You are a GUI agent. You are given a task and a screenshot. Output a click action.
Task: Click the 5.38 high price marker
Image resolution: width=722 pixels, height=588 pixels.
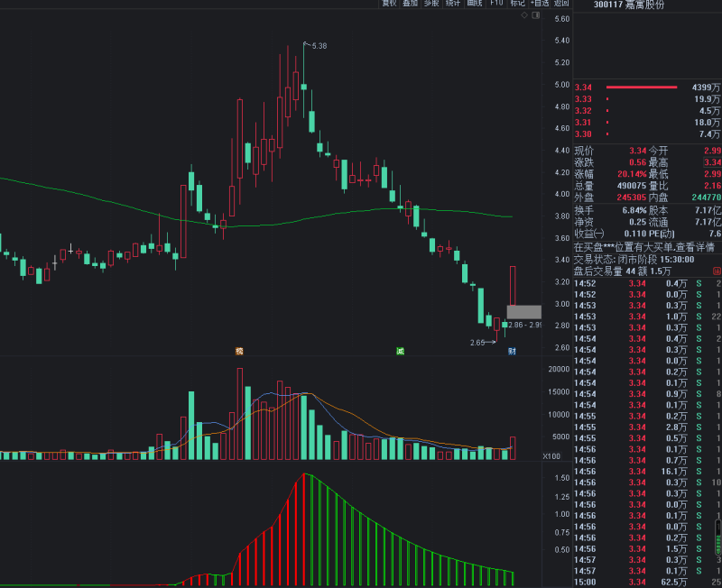pos(319,46)
